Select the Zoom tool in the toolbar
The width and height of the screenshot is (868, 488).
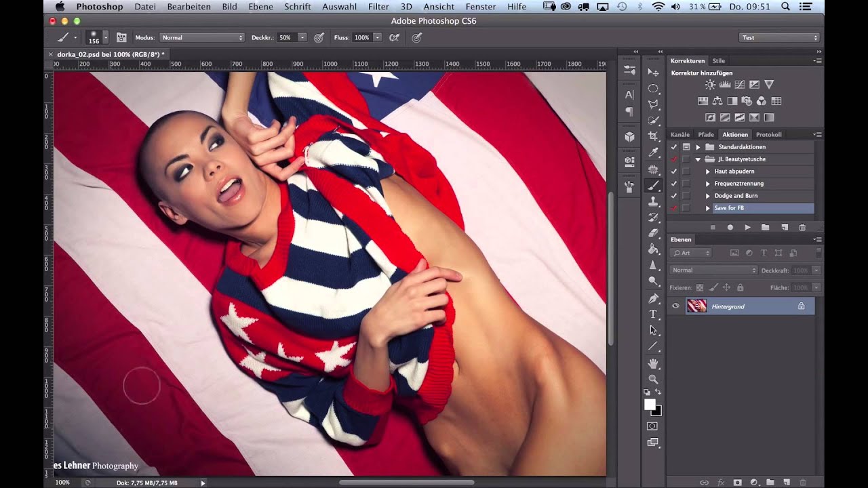(x=653, y=380)
